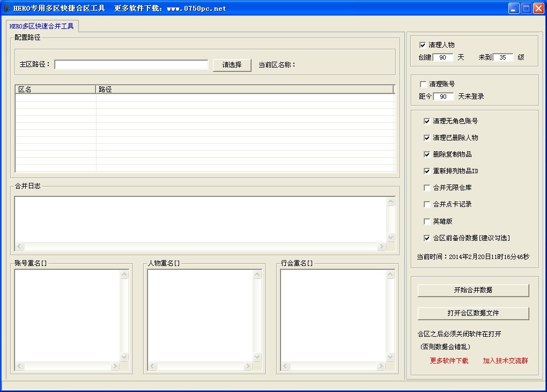Screen dimensions: 547x392
Task: Select the HERO多区快速合并工具 tab
Action: tap(42, 26)
